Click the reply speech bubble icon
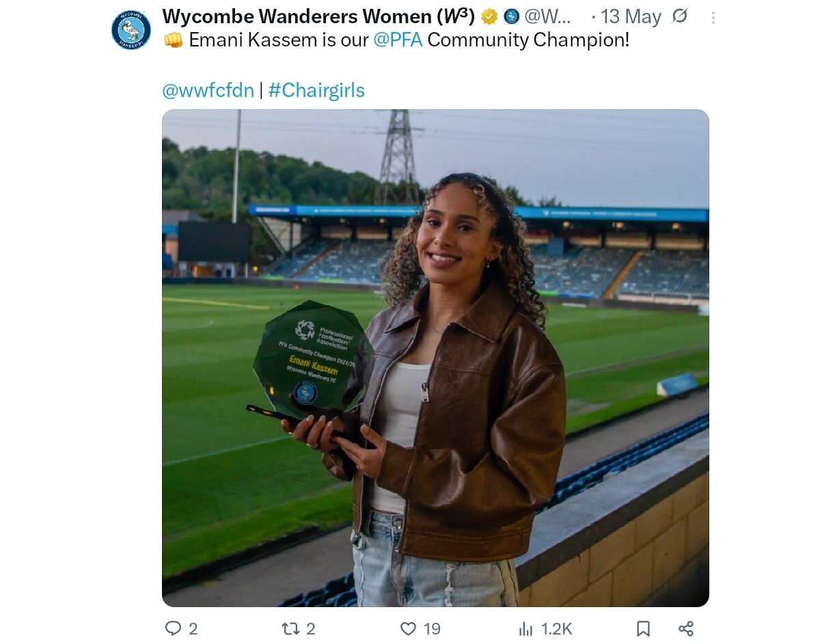 click(174, 628)
